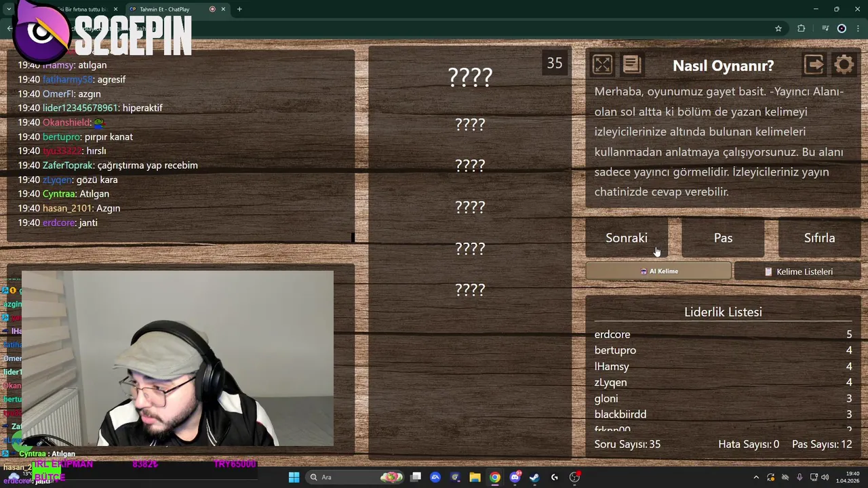Viewport: 868px width, 488px height.
Task: Click hasan_2101's message 'Azgın'
Action: pyautogui.click(x=108, y=208)
